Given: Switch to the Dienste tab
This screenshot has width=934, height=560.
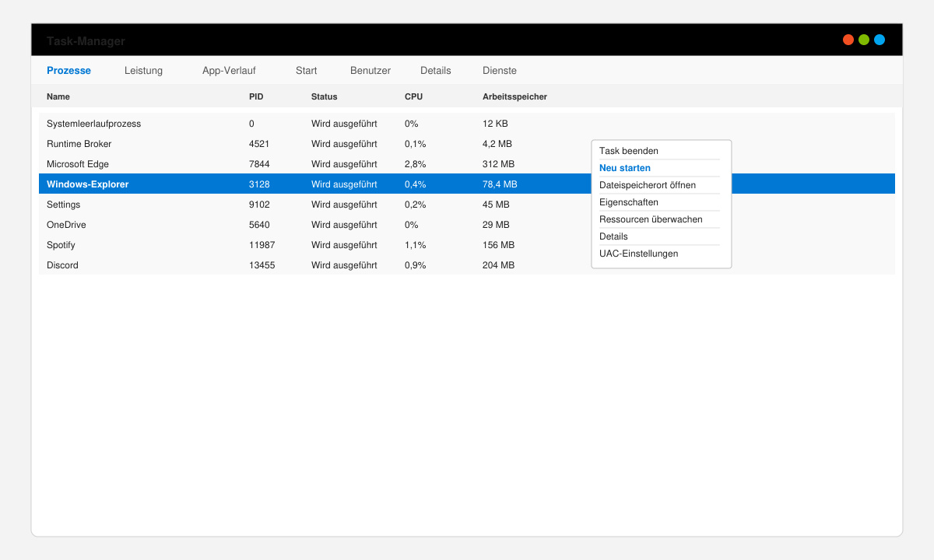Looking at the screenshot, I should [500, 70].
